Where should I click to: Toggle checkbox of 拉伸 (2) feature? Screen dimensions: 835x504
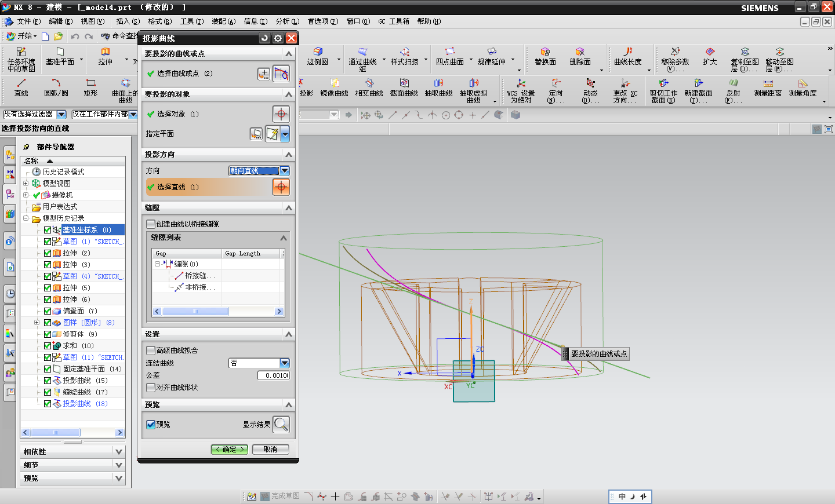[48, 253]
